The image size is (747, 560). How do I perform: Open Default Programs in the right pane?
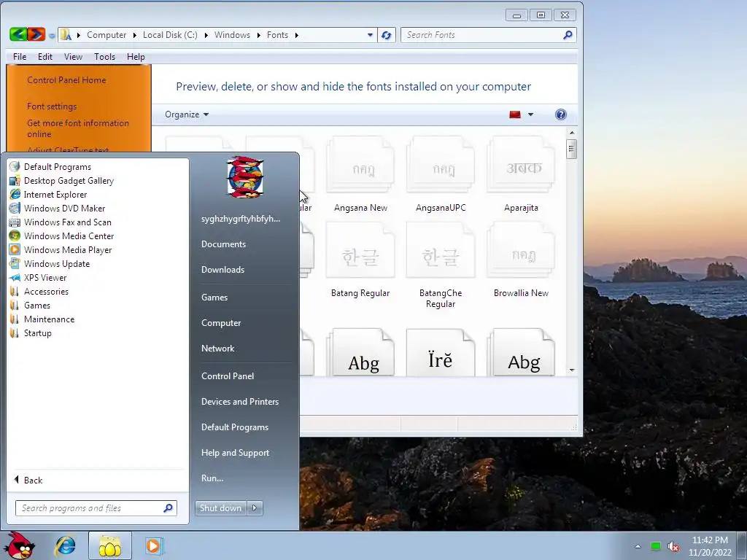click(x=235, y=427)
